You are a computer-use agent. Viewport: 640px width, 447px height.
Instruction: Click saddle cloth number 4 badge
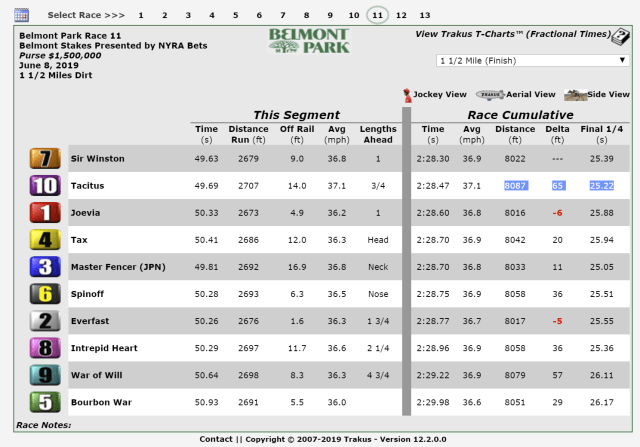[45, 240]
